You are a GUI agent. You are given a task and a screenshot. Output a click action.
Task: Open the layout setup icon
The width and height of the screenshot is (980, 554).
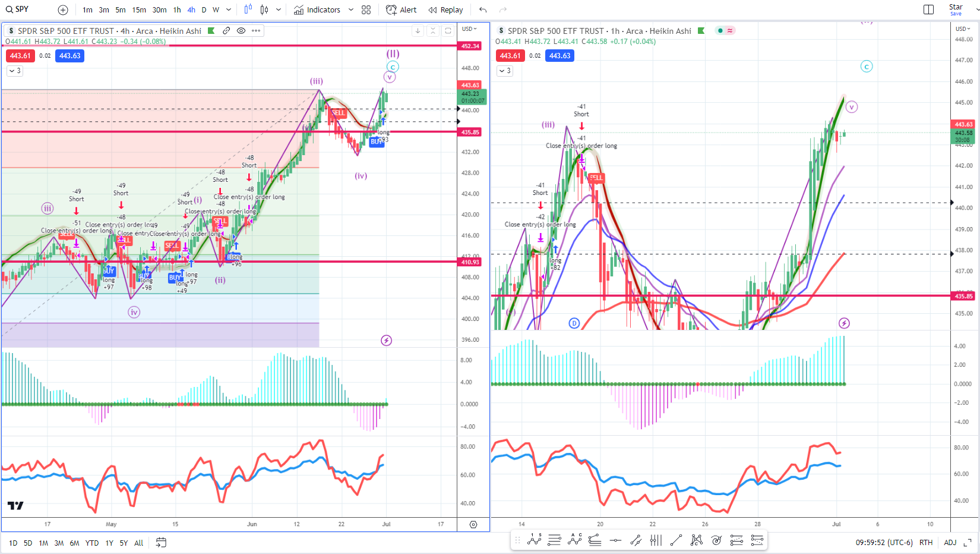[929, 10]
